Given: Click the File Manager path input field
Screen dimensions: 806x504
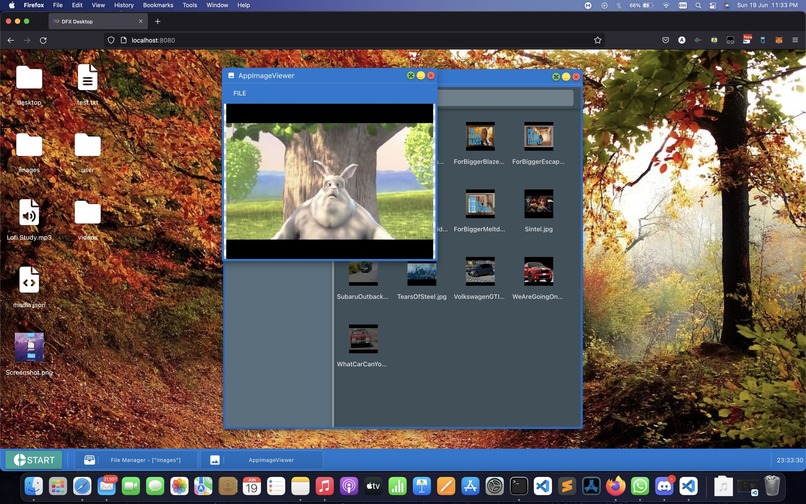Looking at the screenshot, I should pyautogui.click(x=505, y=98).
